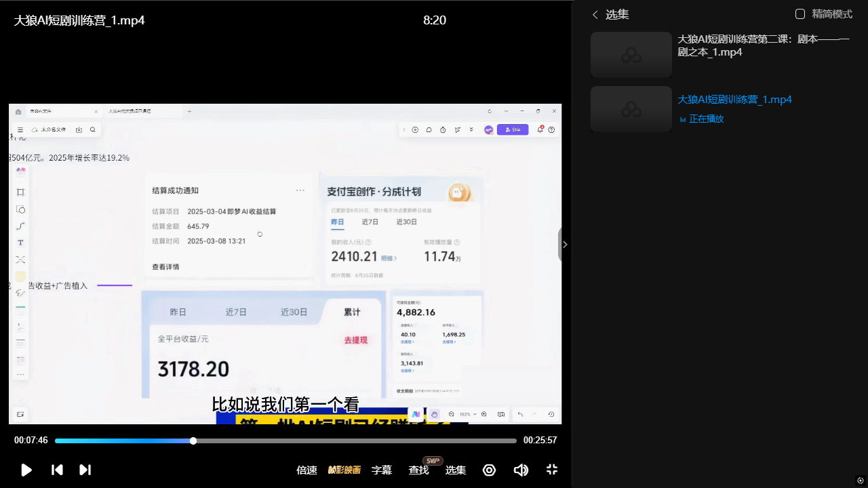
Task: Select 剧本一剧之本_1.mp4 video thumbnail
Action: click(x=631, y=55)
